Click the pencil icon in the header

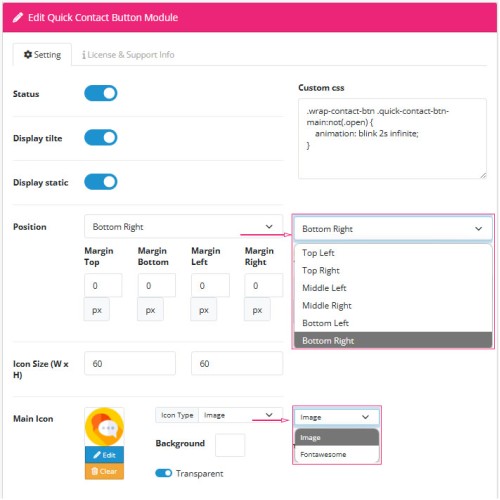(x=18, y=17)
